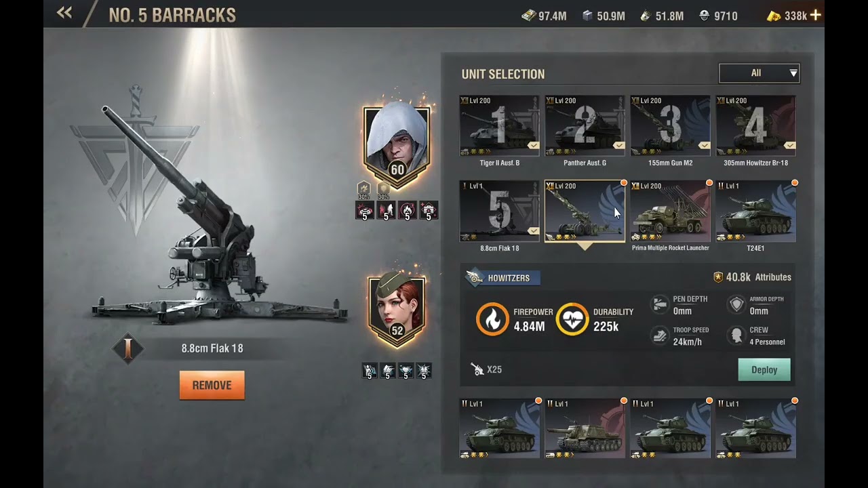Open the All filter dropdown
Image resolution: width=868 pixels, height=488 pixels.
[759, 73]
